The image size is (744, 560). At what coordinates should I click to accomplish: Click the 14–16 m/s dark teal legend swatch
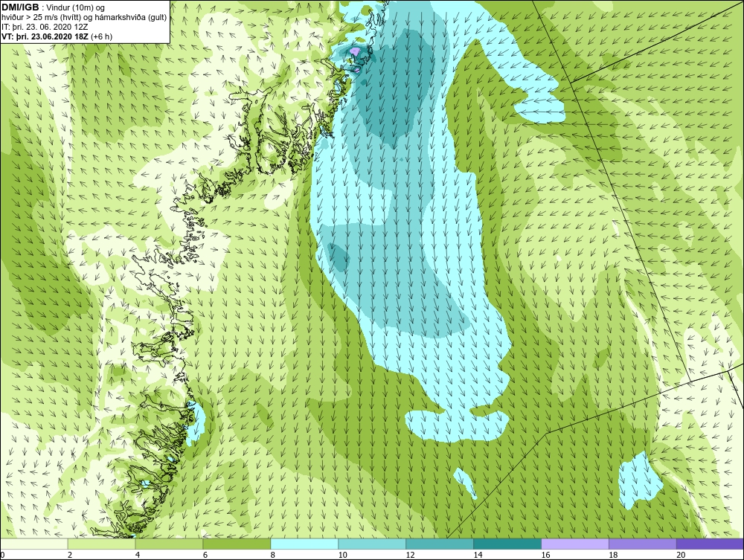point(507,544)
